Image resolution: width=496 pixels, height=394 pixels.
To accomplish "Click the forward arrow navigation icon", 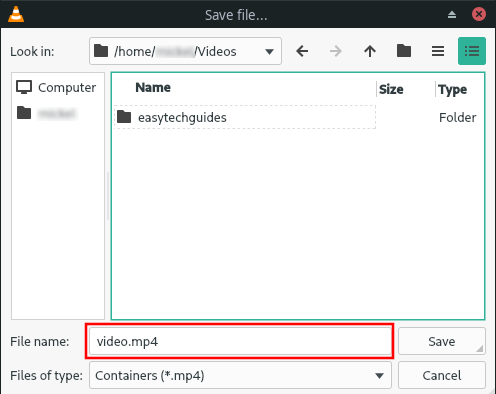I will click(x=336, y=51).
